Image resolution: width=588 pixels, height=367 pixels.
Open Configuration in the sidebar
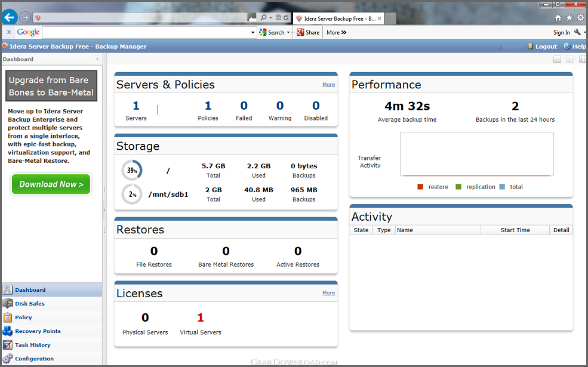pyautogui.click(x=52, y=359)
